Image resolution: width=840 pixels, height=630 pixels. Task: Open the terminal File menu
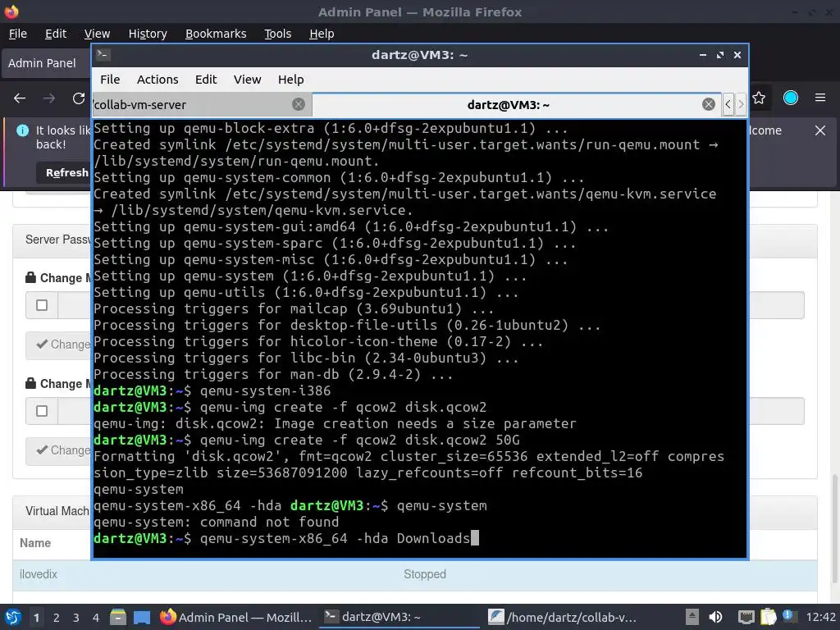click(x=110, y=80)
